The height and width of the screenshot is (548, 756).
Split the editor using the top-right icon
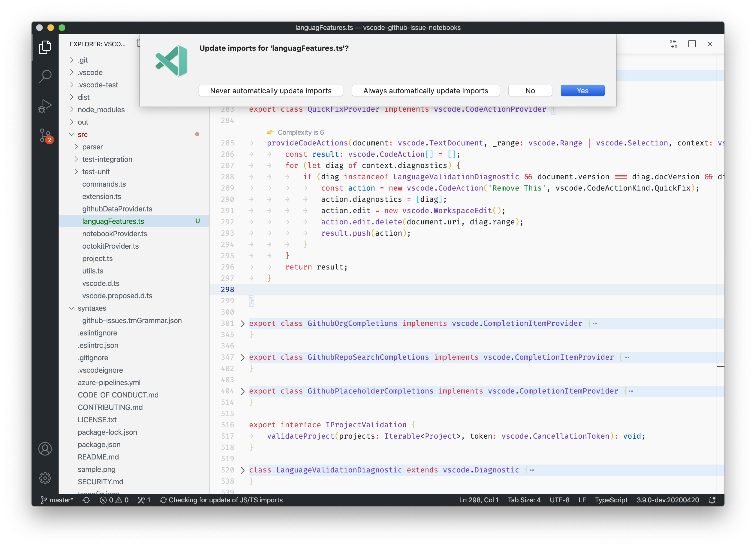pos(692,44)
